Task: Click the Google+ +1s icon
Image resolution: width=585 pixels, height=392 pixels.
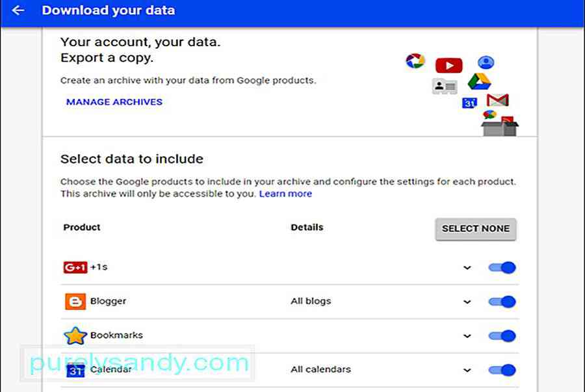Action: point(75,267)
